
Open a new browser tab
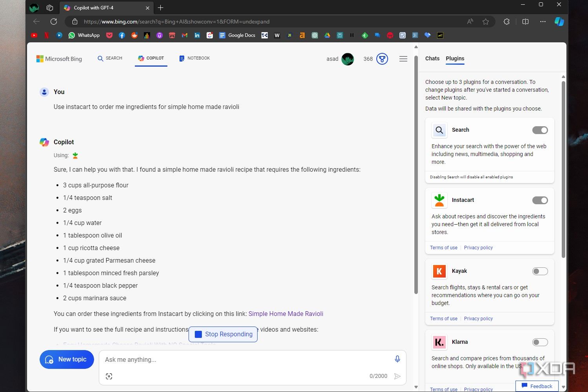pyautogui.click(x=161, y=8)
